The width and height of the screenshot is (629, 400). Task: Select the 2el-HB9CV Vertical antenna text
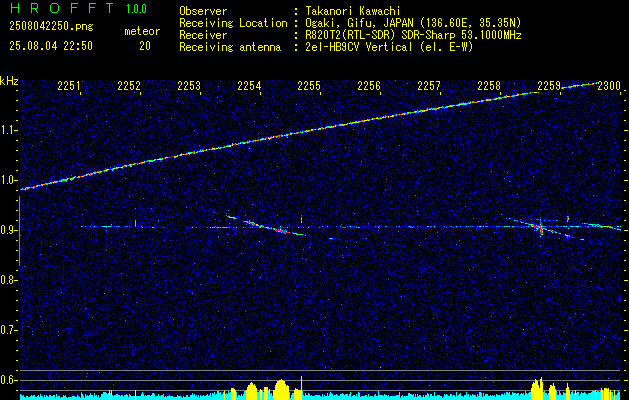[388, 47]
